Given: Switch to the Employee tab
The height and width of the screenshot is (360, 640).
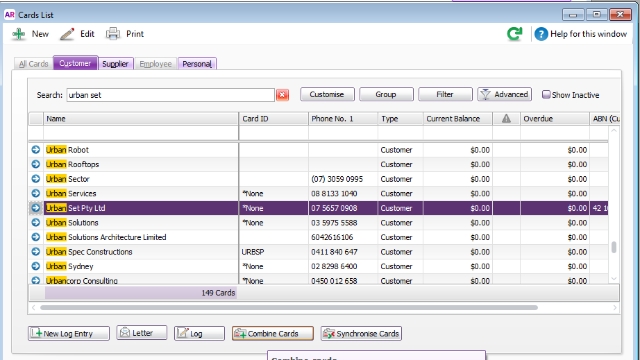Looking at the screenshot, I should pyautogui.click(x=156, y=64).
